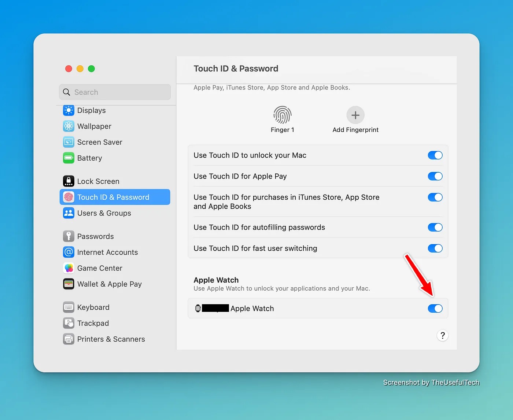The image size is (513, 420).
Task: Click the green Battery icon
Action: pos(69,158)
